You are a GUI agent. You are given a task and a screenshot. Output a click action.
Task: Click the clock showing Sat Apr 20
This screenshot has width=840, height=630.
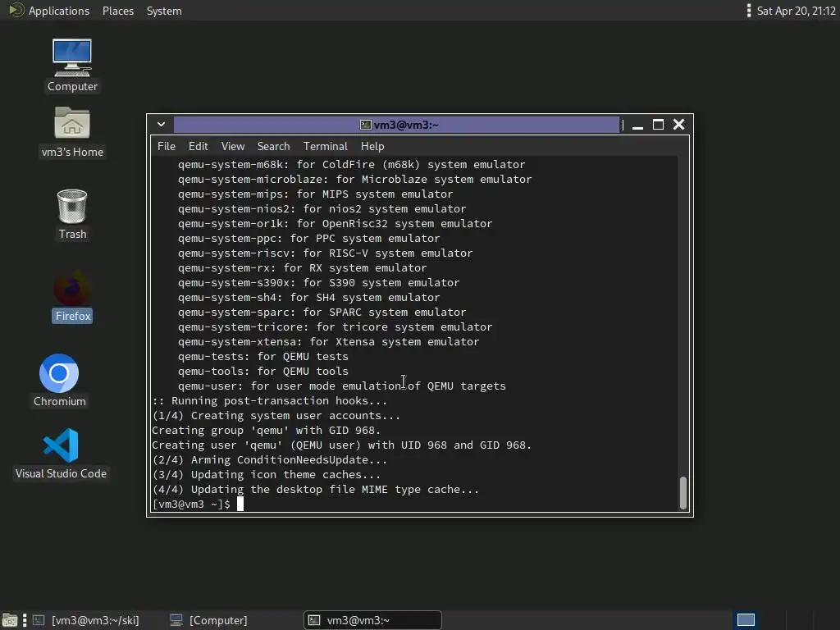point(796,11)
